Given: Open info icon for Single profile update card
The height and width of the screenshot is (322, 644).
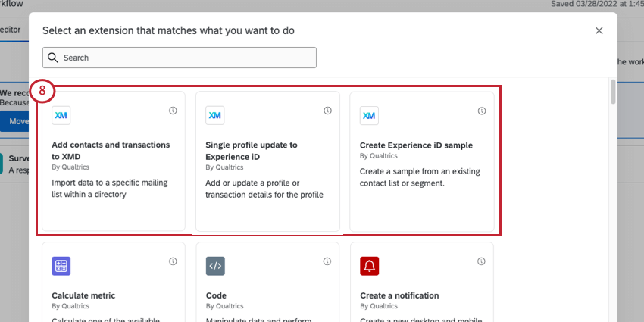Looking at the screenshot, I should pyautogui.click(x=327, y=111).
